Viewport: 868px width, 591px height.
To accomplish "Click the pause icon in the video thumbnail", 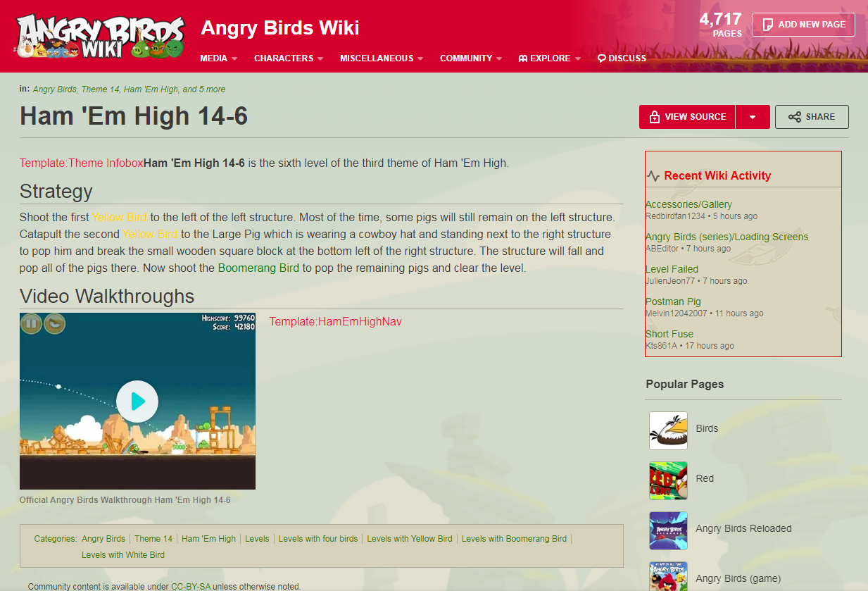I will click(31, 323).
